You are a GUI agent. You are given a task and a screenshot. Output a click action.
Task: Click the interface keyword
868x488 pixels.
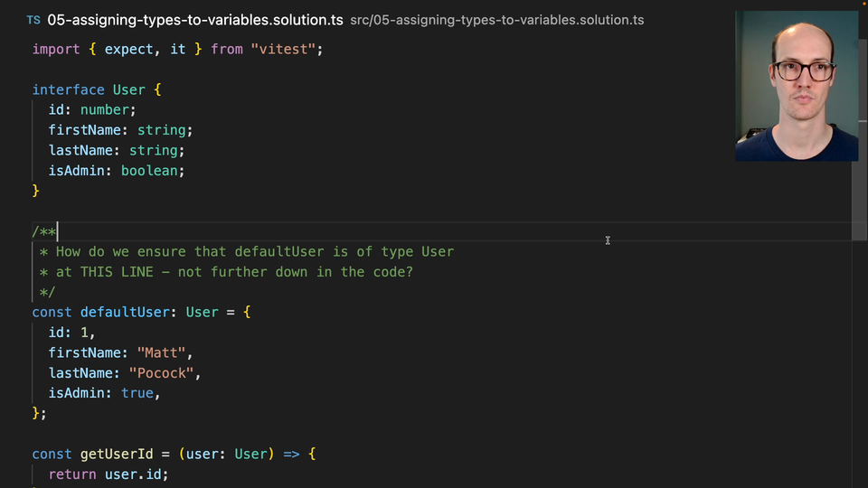click(68, 89)
